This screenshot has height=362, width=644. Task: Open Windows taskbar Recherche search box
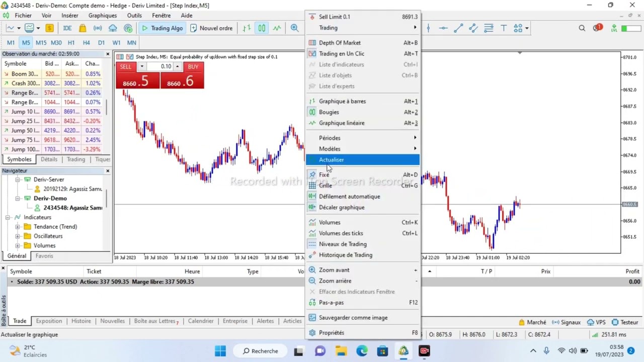[260, 351]
